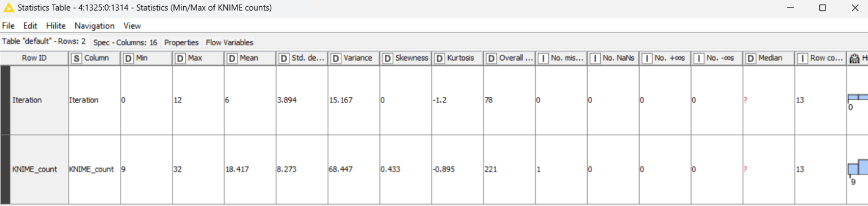Minimize the Statistics Table window
The width and height of the screenshot is (868, 206).
pos(790,8)
